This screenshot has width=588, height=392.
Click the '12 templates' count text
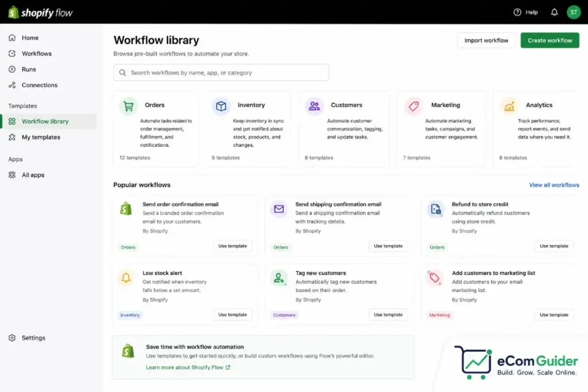134,158
